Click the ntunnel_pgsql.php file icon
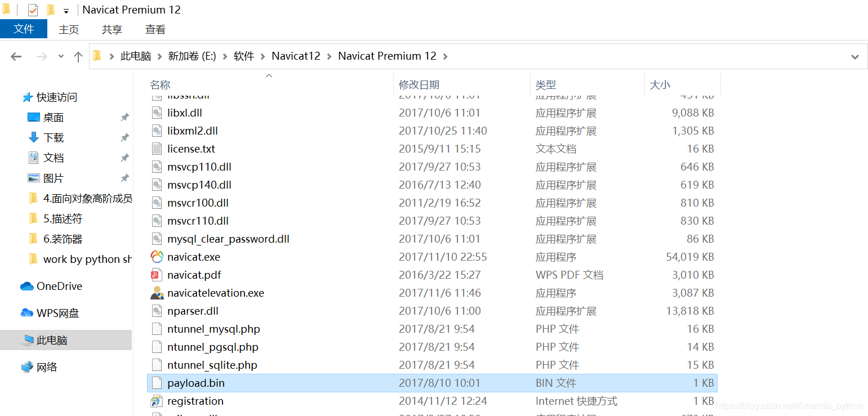 click(x=157, y=347)
